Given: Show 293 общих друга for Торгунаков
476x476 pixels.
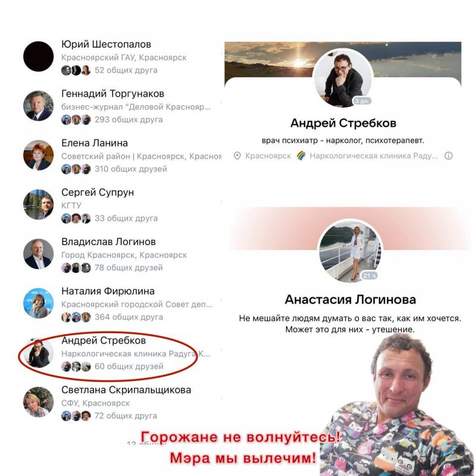Looking at the screenshot, I should tap(129, 120).
